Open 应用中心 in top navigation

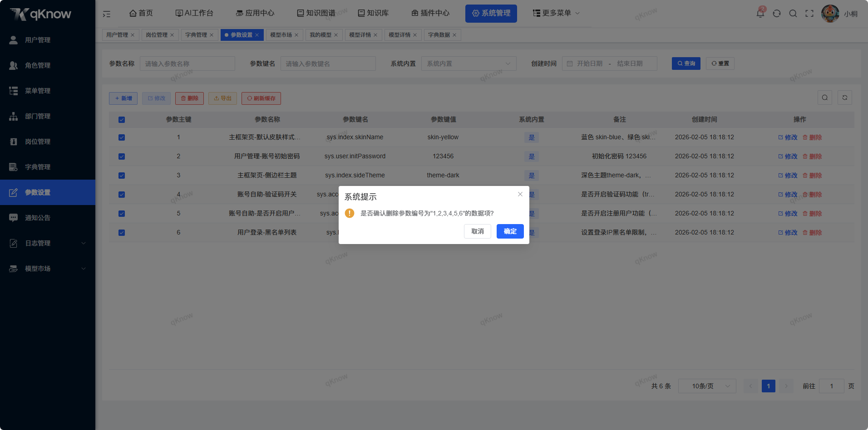tap(255, 13)
